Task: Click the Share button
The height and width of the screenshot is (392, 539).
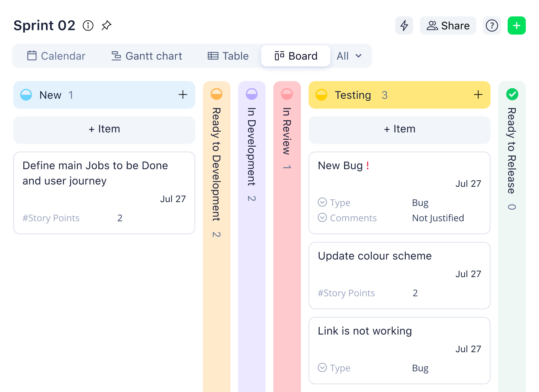Action: point(448,26)
